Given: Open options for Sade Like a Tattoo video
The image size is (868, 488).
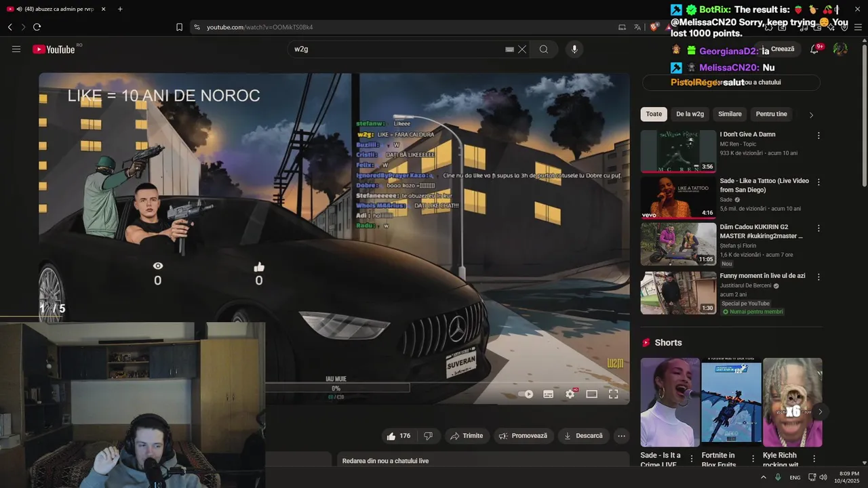Looking at the screenshot, I should coord(818,182).
